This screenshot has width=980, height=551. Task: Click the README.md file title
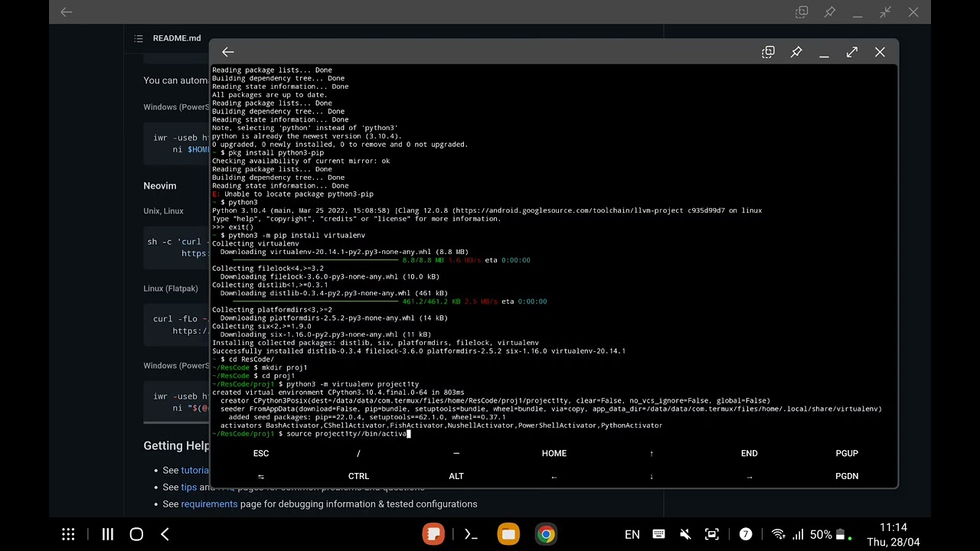tap(177, 38)
